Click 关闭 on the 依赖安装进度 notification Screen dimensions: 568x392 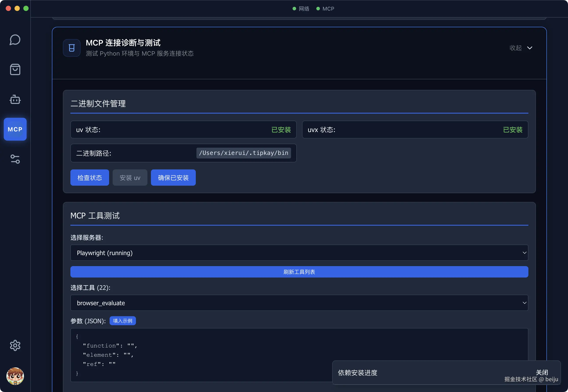point(542,372)
